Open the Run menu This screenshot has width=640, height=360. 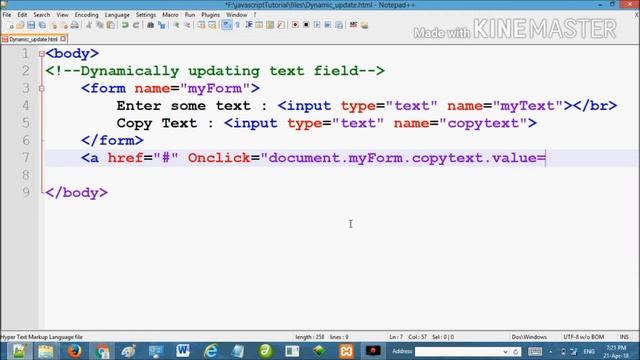(190, 15)
